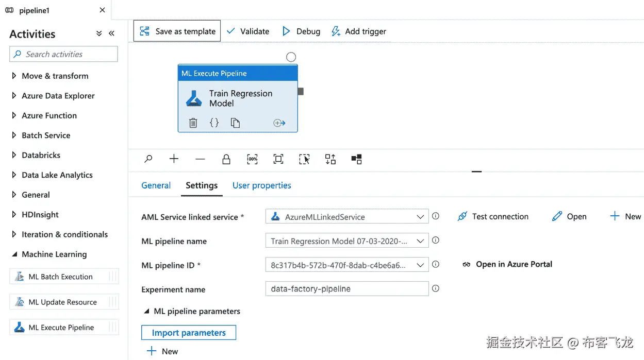Switch to the General tab
Viewport: 644px width, 360px height.
(156, 185)
